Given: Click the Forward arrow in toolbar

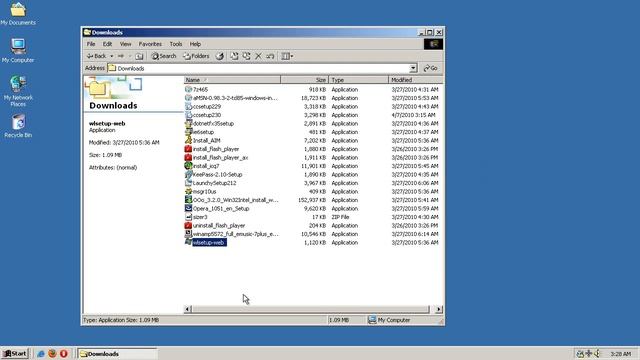Looking at the screenshot, I should pos(121,56).
